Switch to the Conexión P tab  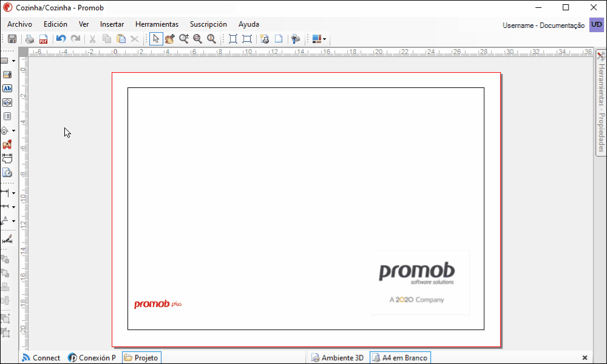pos(92,358)
